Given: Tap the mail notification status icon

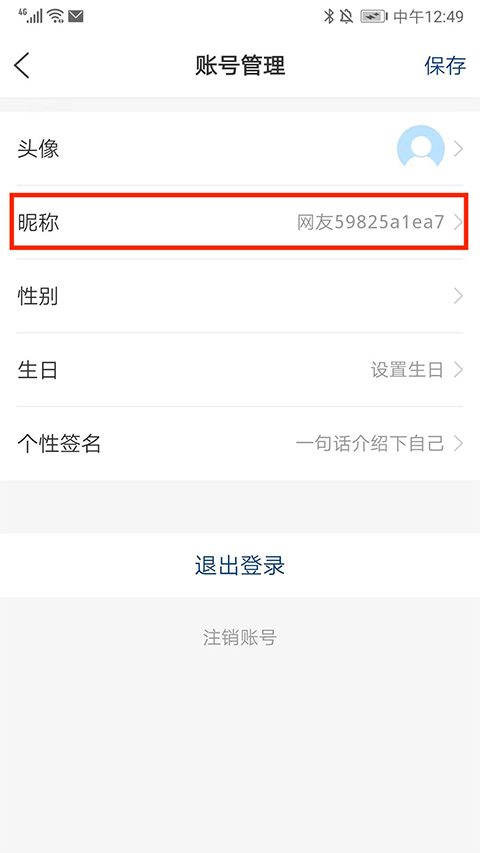Looking at the screenshot, I should coord(76,16).
